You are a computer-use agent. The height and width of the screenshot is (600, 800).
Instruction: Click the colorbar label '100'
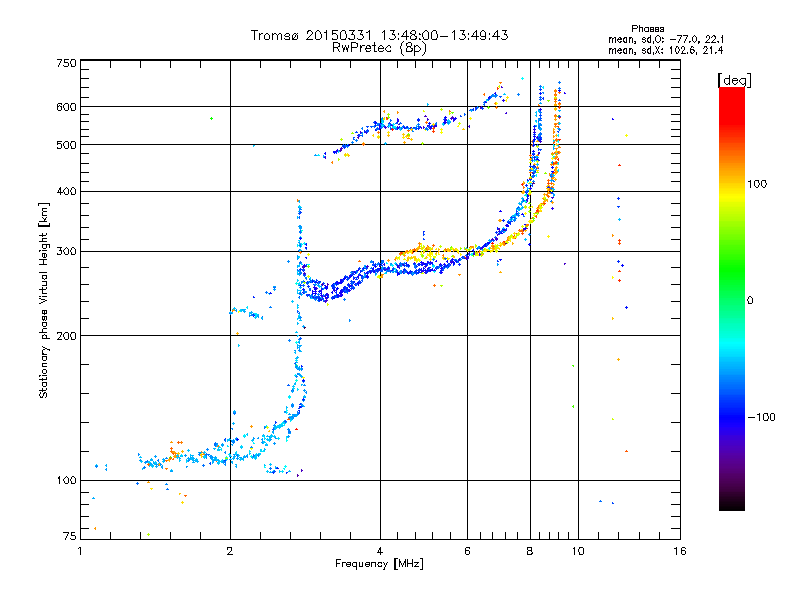[757, 184]
